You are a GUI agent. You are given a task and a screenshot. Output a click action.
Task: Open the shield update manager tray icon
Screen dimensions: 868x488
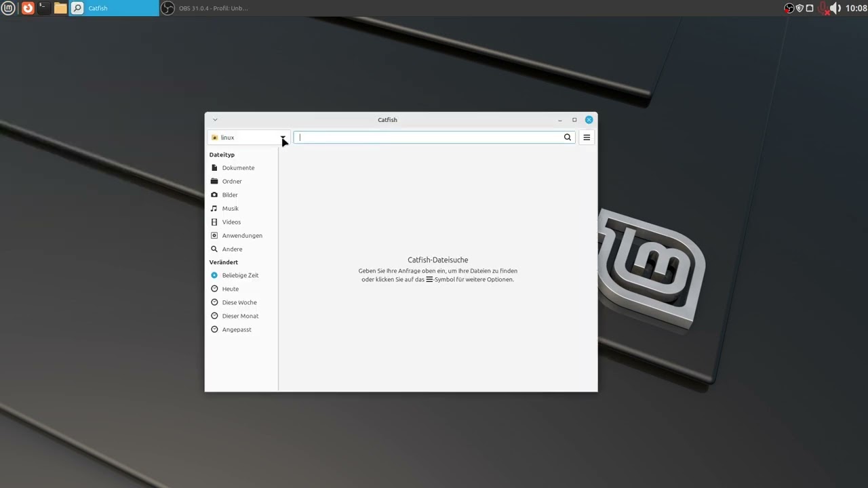[x=799, y=8]
